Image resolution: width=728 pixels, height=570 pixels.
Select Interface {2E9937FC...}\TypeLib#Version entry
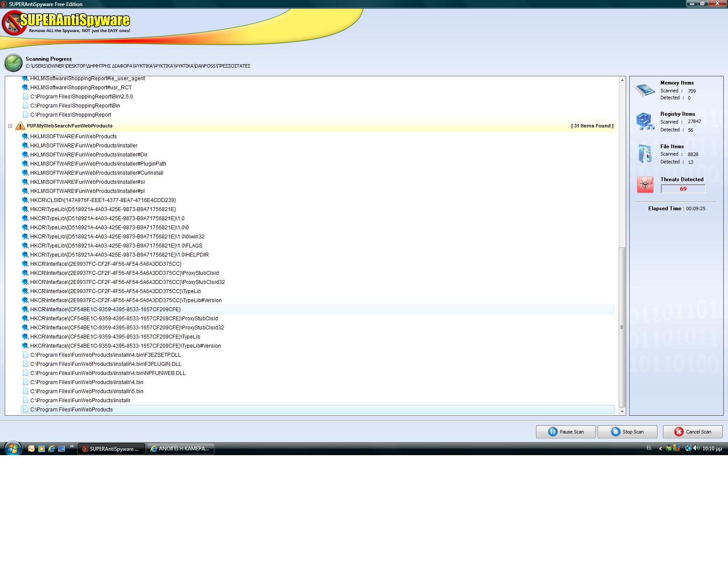pos(126,300)
